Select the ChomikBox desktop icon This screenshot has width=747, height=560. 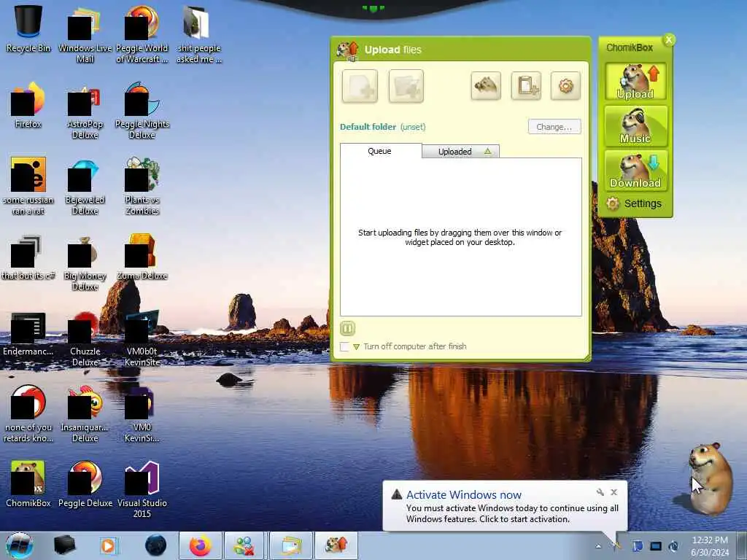click(x=28, y=484)
